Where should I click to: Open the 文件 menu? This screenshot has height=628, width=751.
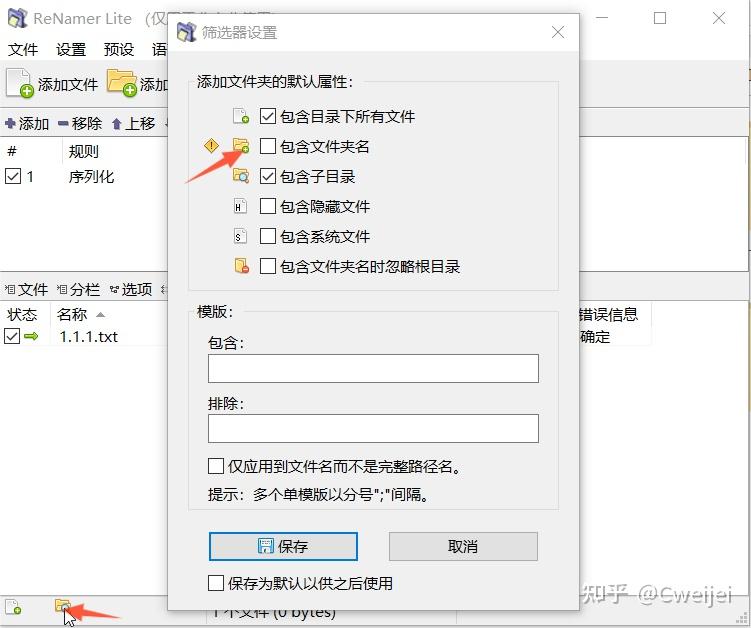click(23, 49)
